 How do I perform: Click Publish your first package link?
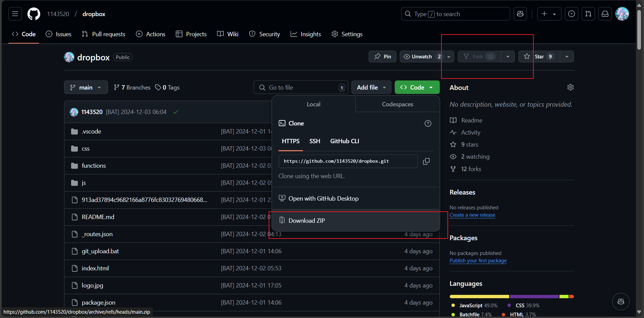coord(478,261)
